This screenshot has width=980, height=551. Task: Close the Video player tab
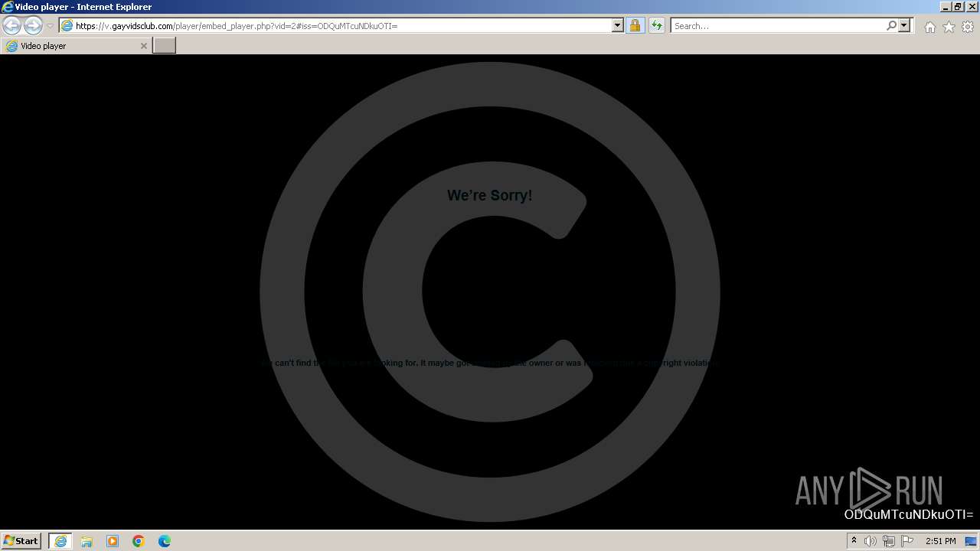[143, 46]
